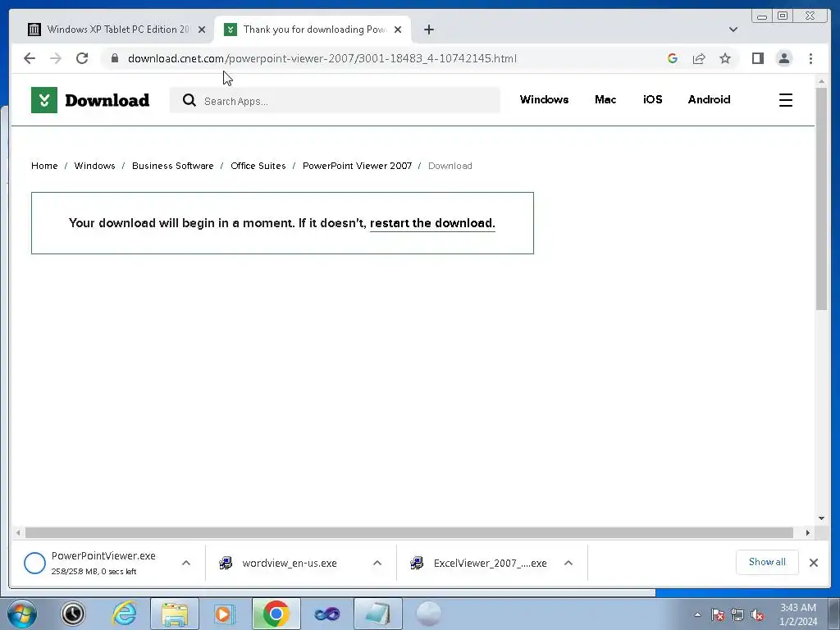840x630 pixels.
Task: Share this page icon
Action: click(x=699, y=58)
